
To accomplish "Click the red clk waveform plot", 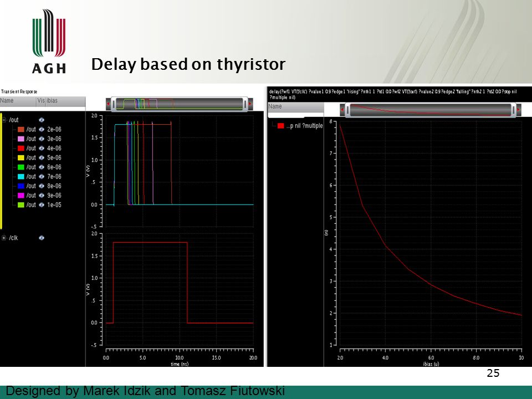I will pyautogui.click(x=180, y=290).
